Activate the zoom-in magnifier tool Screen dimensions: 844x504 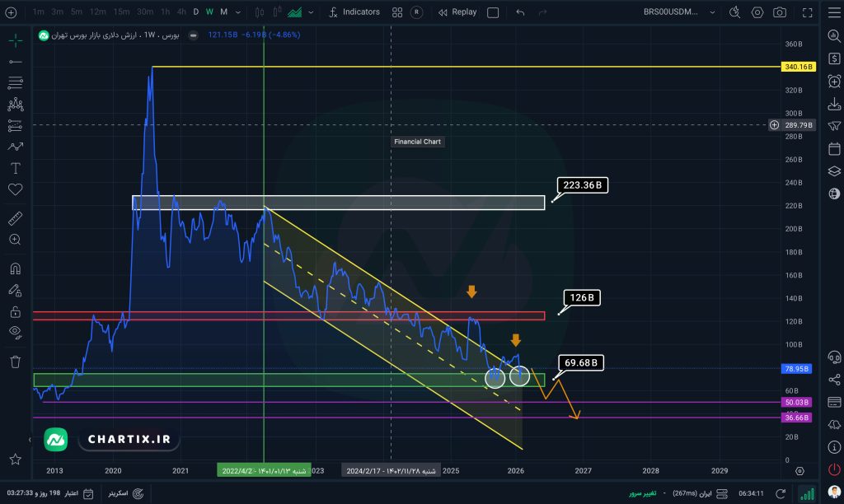15,240
